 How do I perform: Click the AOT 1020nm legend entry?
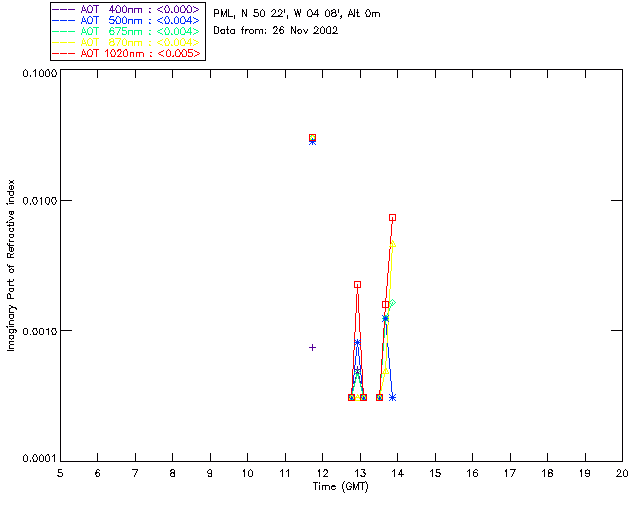click(x=126, y=53)
